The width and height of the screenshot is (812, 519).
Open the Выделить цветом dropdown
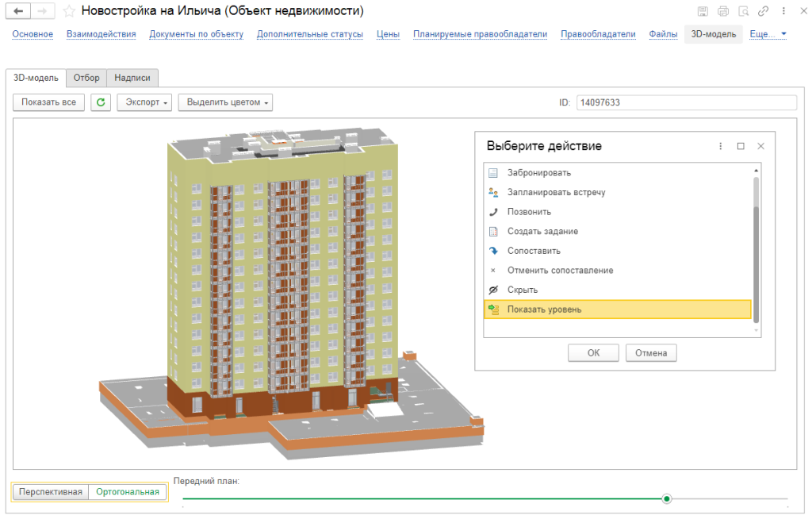click(x=225, y=102)
